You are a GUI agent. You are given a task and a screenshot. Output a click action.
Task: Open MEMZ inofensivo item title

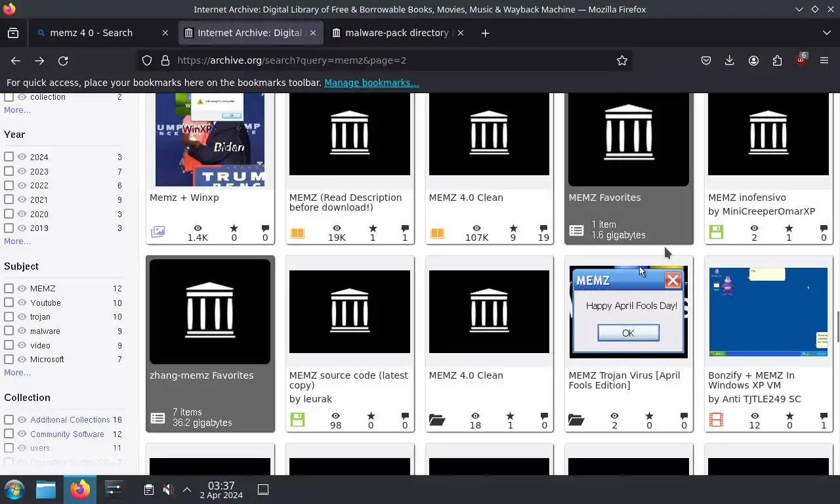tap(747, 198)
